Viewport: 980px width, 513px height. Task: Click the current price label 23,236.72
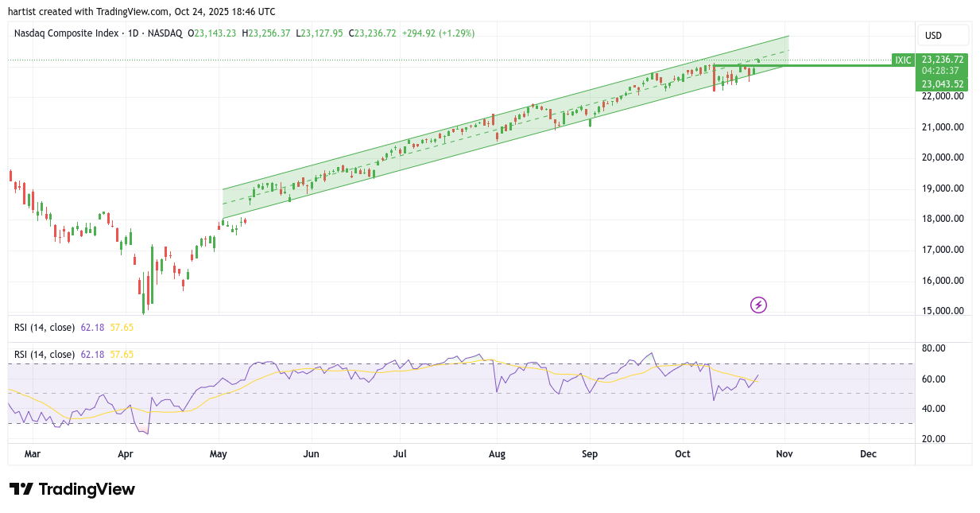click(943, 60)
